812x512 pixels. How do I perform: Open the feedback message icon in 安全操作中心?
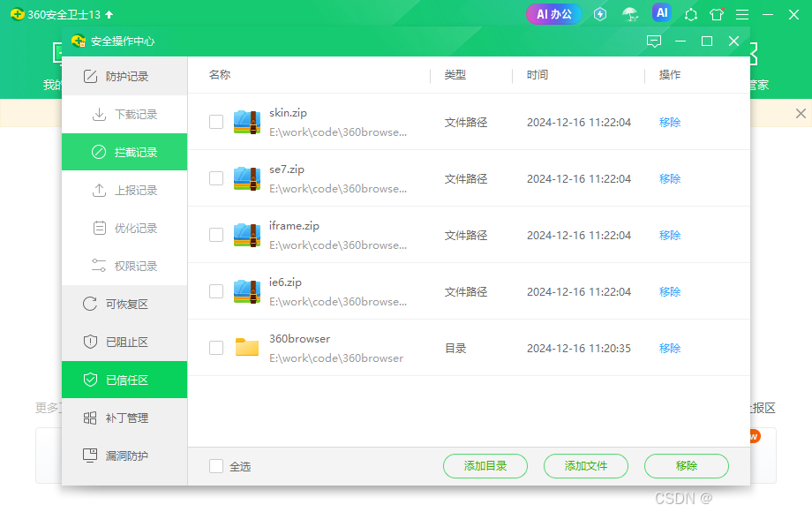[654, 41]
